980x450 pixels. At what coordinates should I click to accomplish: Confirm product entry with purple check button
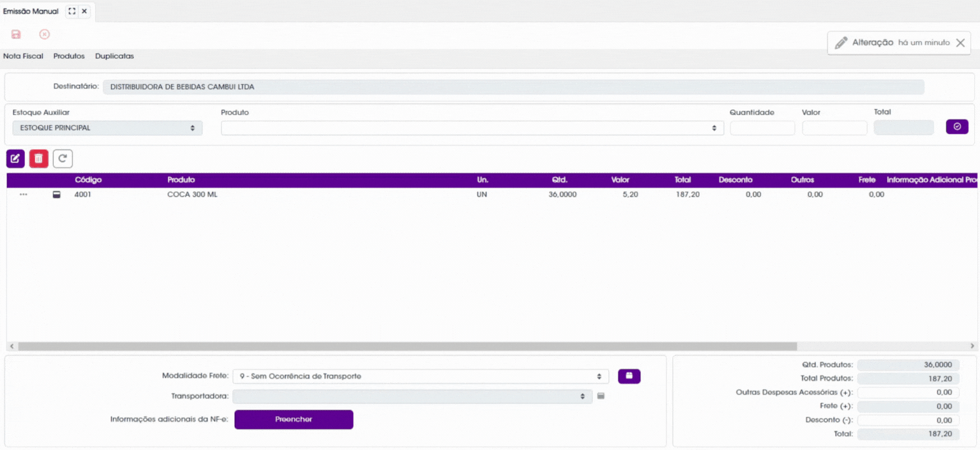(957, 127)
